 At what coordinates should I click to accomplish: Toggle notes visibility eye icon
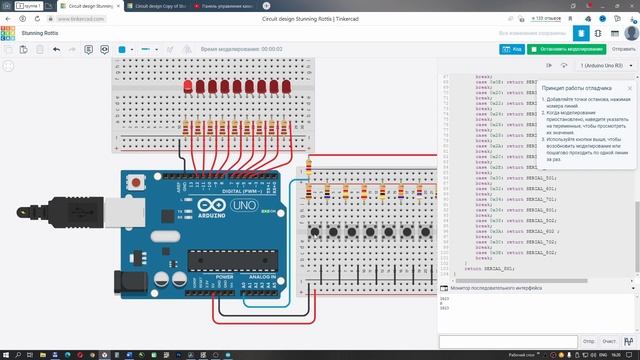[x=104, y=49]
